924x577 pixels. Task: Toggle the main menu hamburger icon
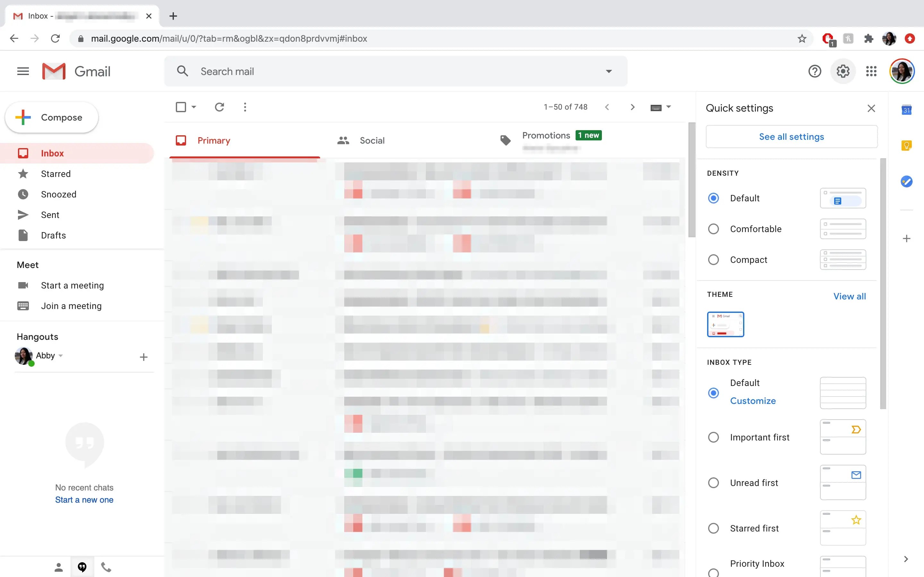tap(23, 71)
